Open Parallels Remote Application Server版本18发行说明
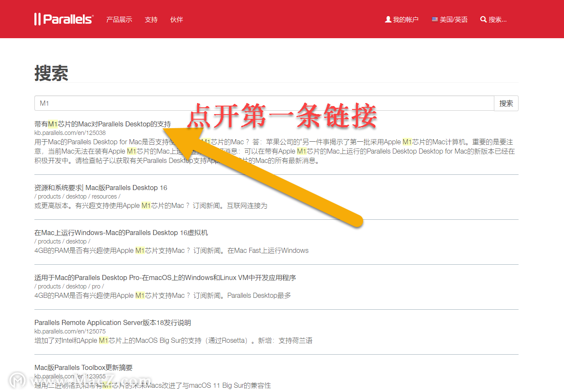This screenshot has width=564, height=392. click(x=113, y=322)
